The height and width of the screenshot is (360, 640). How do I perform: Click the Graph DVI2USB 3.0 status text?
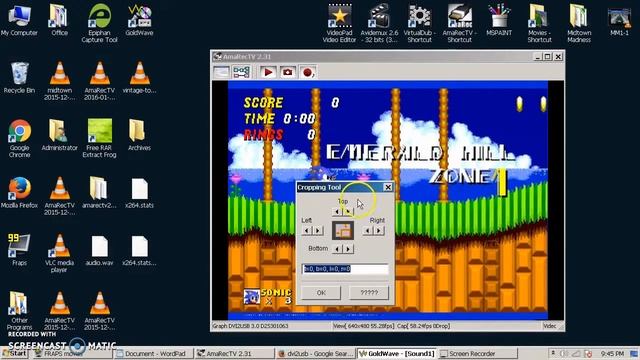(x=250, y=326)
